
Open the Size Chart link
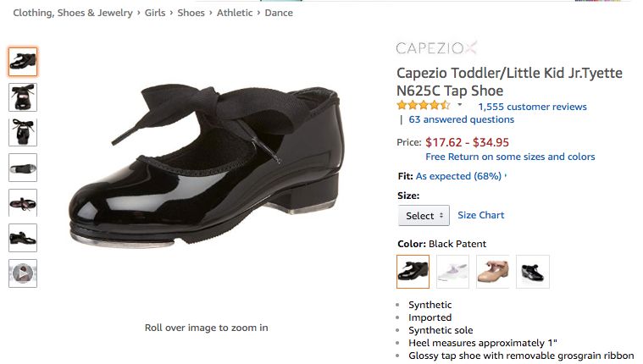480,215
